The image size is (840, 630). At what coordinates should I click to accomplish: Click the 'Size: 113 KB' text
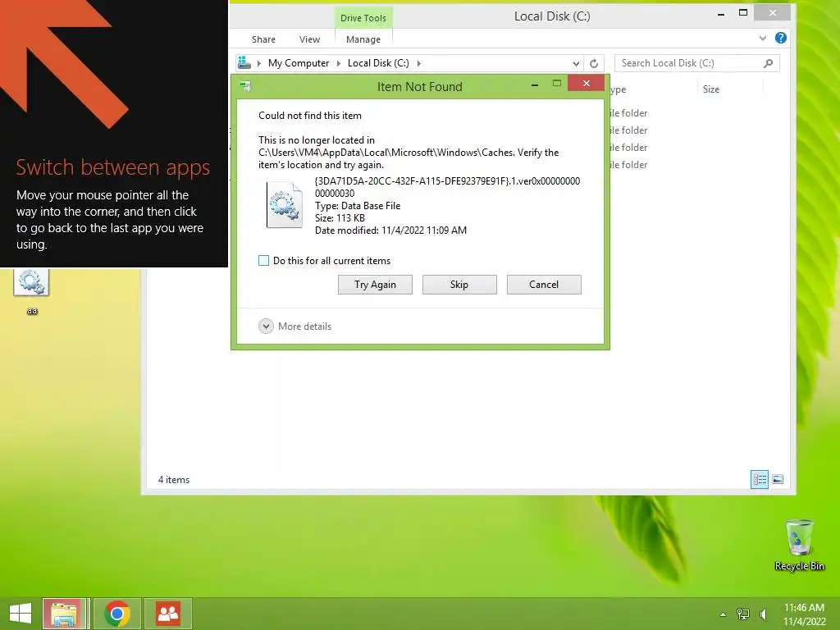pos(340,218)
